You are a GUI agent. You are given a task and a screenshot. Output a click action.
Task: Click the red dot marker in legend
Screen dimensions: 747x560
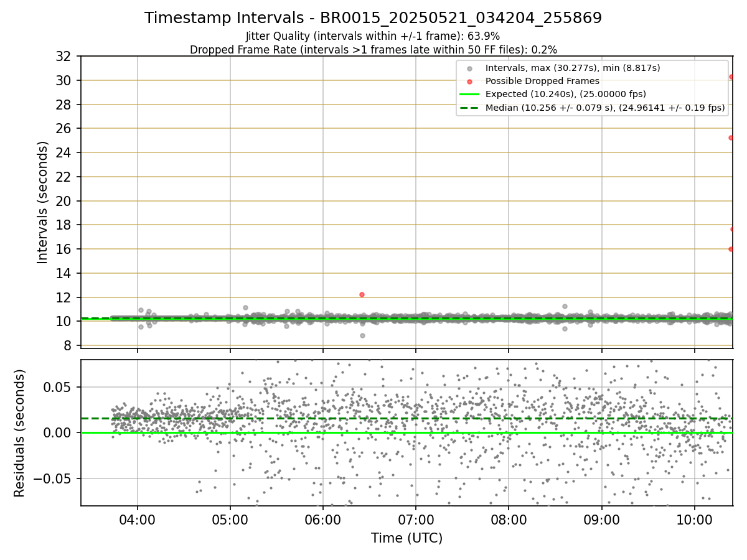click(469, 82)
